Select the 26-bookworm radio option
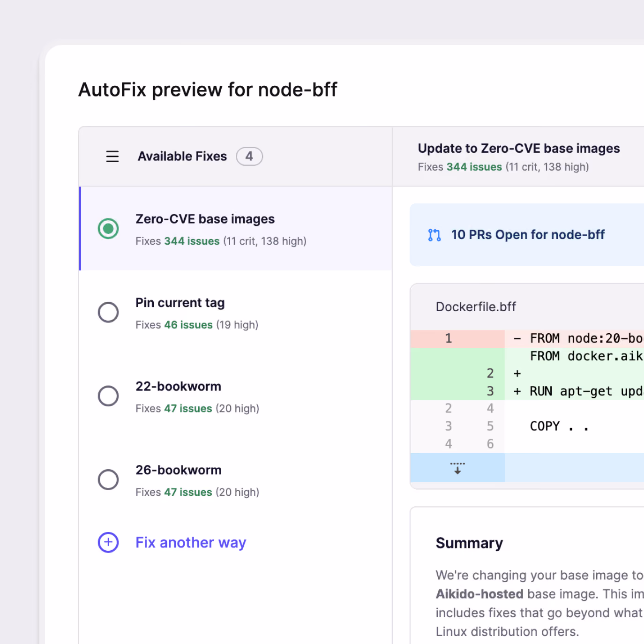Screen dimensions: 644x644 point(108,479)
